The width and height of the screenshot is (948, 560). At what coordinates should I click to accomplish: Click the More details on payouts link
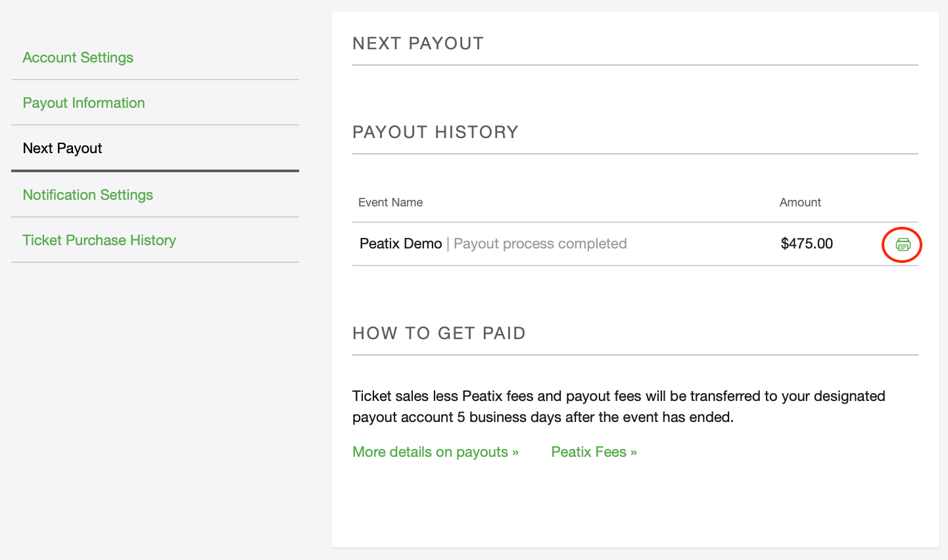(435, 452)
